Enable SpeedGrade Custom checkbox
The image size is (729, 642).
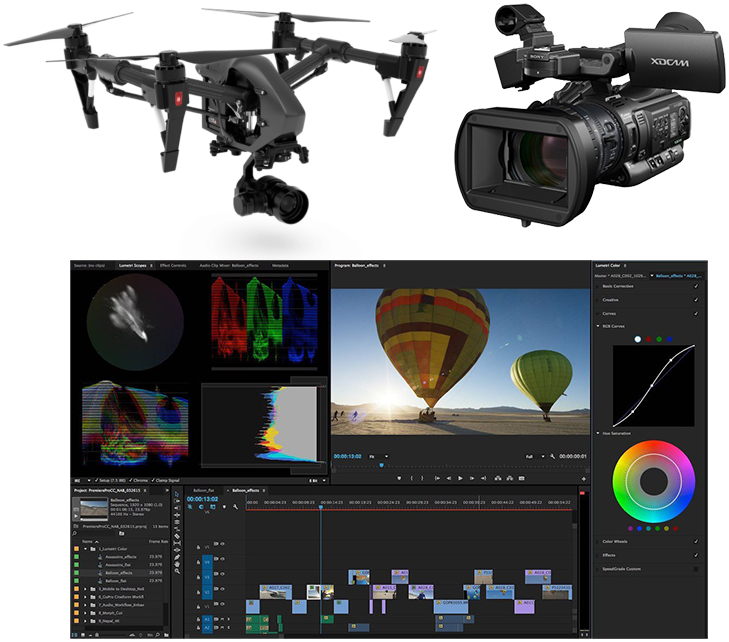(696, 569)
